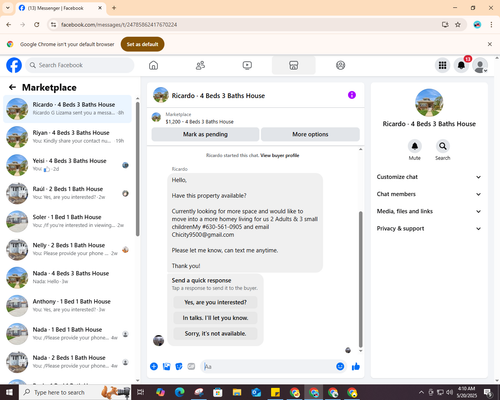Open Microsoft Edge from taskbar
Viewport: 500px width, 400px height.
(180, 392)
